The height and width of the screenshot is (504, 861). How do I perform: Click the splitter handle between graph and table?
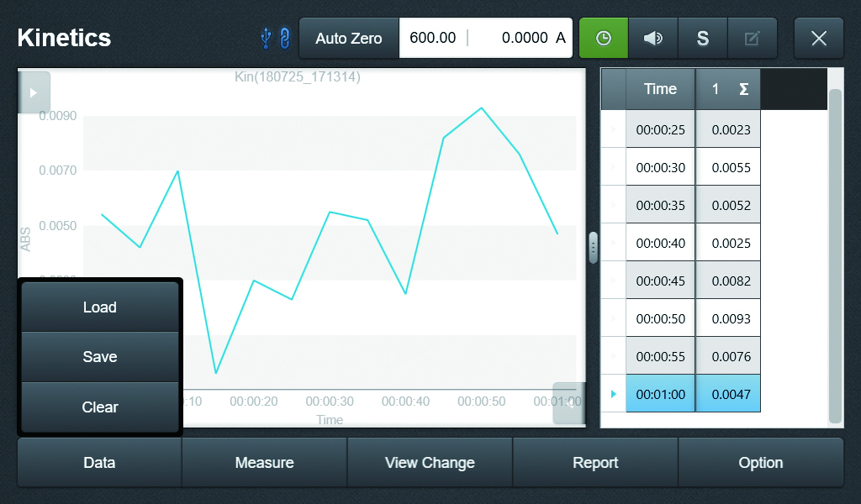(x=593, y=248)
